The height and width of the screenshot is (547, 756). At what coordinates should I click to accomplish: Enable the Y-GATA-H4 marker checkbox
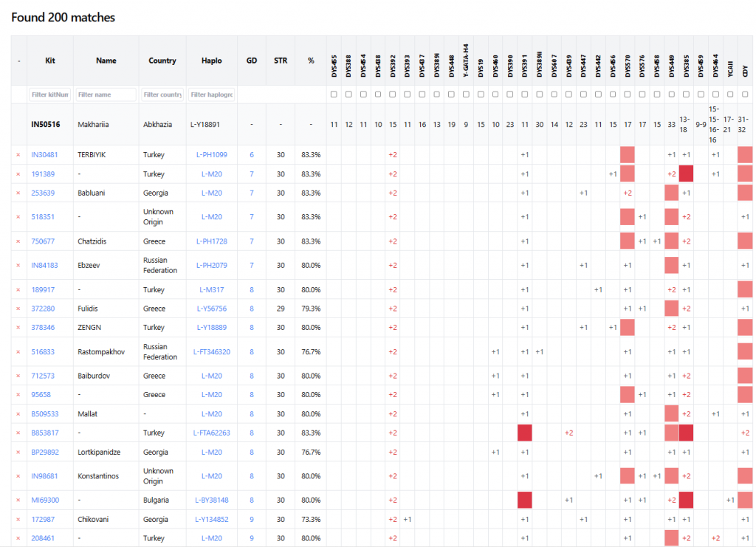pos(466,94)
